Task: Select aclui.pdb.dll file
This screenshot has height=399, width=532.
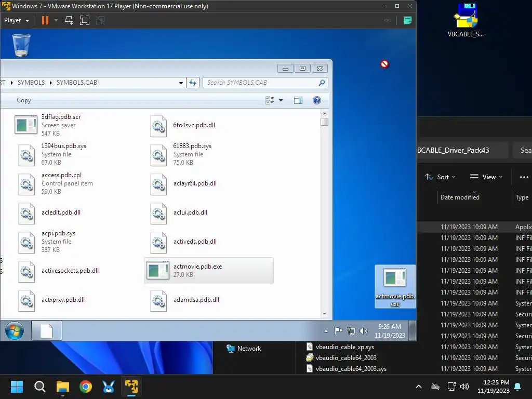Action: click(x=209, y=212)
